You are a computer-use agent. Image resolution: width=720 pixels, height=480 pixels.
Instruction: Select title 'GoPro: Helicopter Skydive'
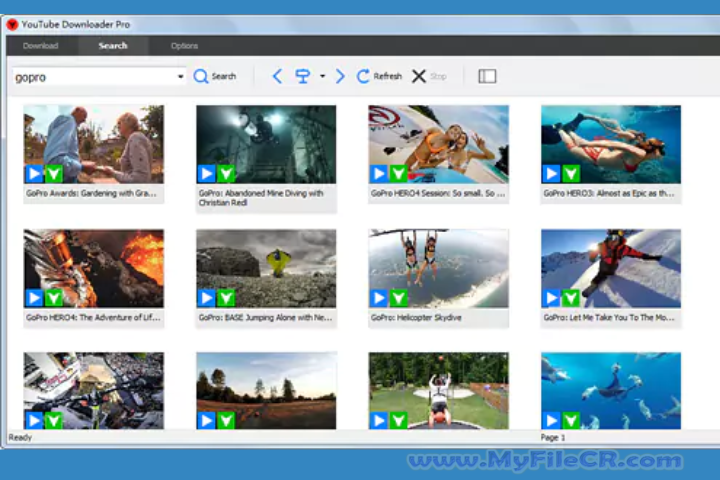tap(416, 317)
